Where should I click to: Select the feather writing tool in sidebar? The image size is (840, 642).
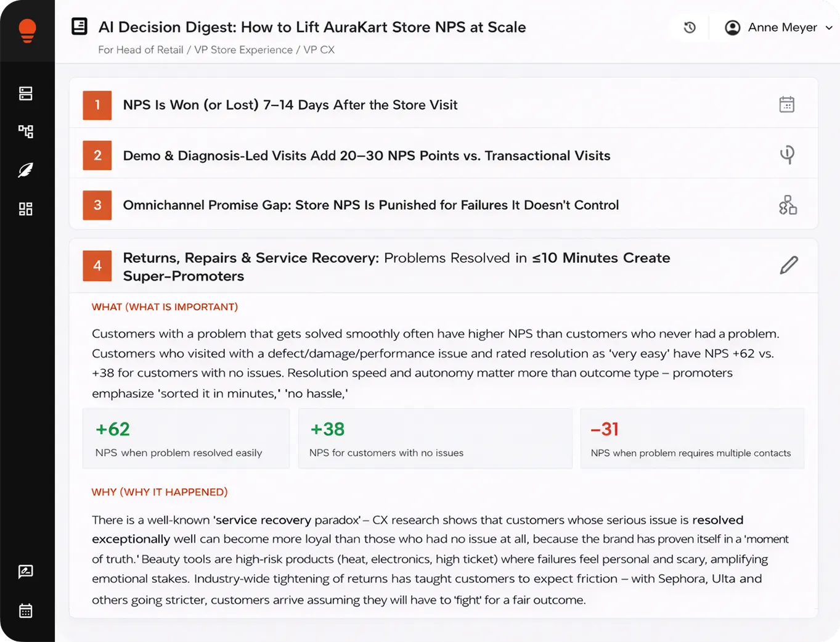pyautogui.click(x=25, y=170)
